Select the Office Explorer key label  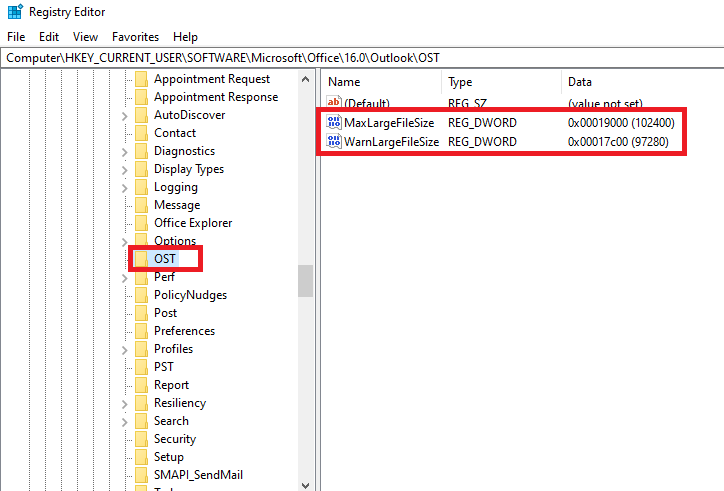coord(193,223)
